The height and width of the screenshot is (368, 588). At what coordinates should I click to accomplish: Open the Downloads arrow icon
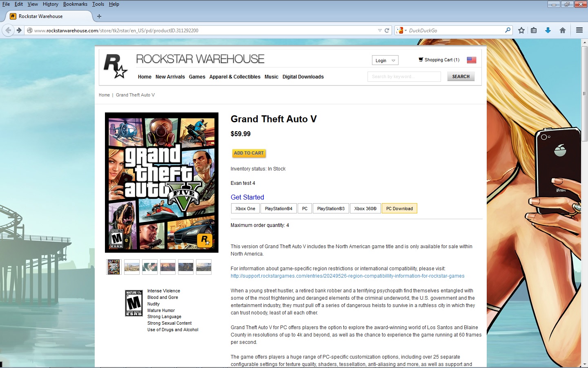coord(548,30)
